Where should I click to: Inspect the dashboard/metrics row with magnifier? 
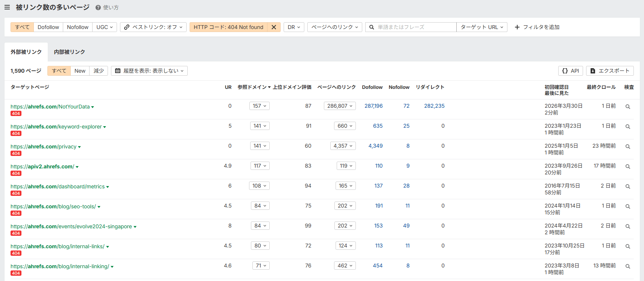(628, 186)
